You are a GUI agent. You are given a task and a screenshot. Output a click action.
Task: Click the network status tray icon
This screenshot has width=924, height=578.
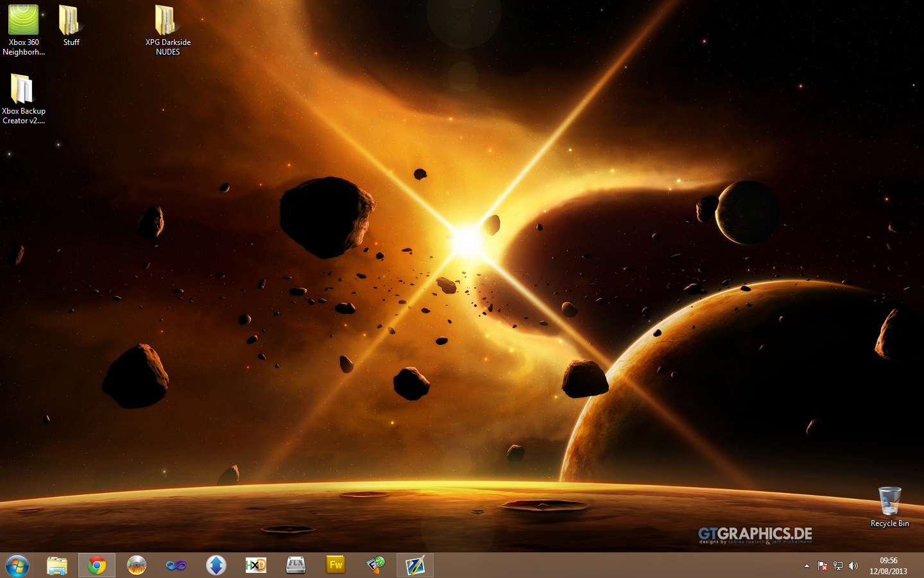click(x=837, y=566)
